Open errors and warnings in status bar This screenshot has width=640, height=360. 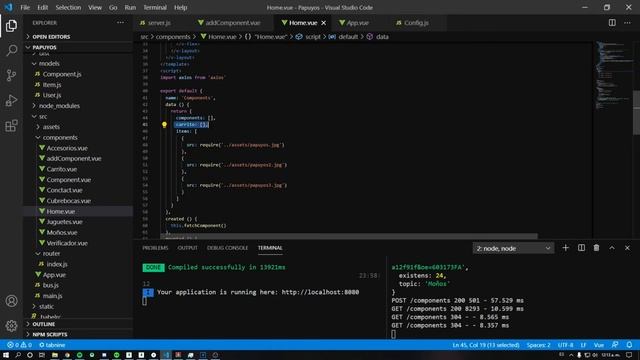point(19,345)
